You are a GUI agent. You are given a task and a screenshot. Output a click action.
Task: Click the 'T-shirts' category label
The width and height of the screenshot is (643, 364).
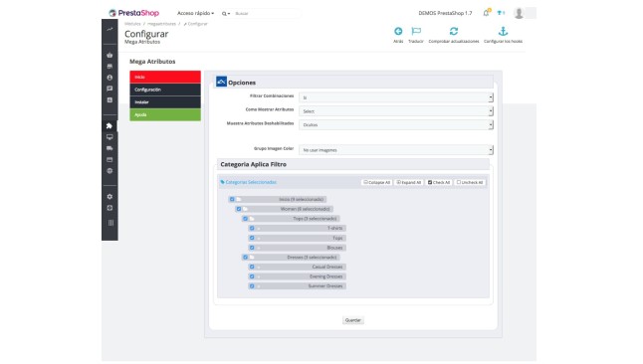(x=335, y=228)
